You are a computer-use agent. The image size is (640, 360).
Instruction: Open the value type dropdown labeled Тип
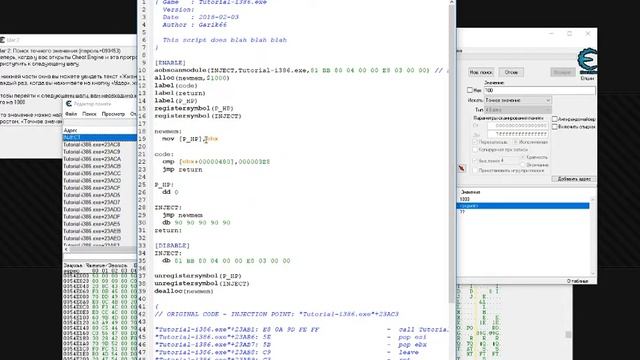[518, 110]
